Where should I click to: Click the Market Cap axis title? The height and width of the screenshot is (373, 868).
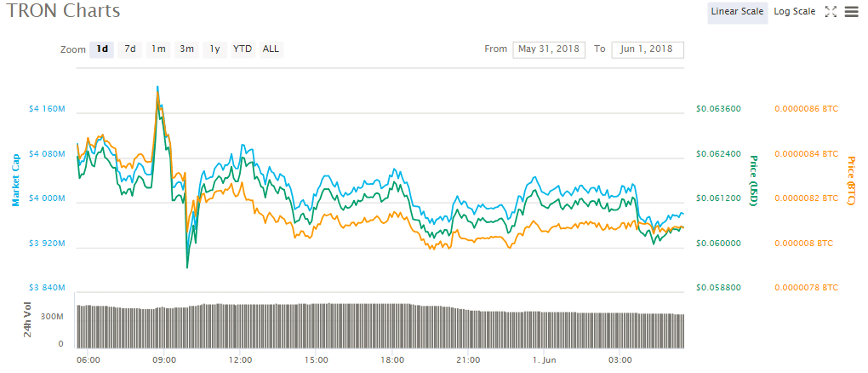[x=16, y=181]
